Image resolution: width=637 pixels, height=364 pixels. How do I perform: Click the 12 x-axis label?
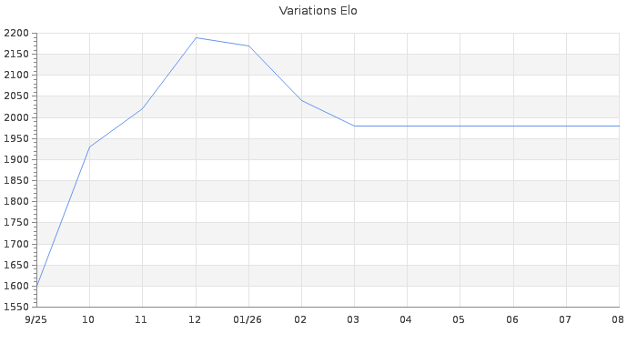tap(195, 320)
